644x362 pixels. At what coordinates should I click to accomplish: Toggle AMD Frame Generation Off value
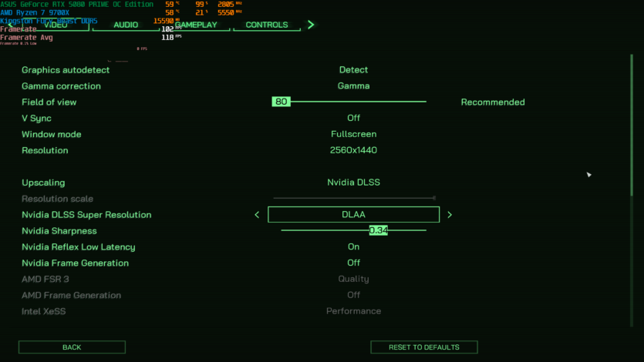point(354,295)
